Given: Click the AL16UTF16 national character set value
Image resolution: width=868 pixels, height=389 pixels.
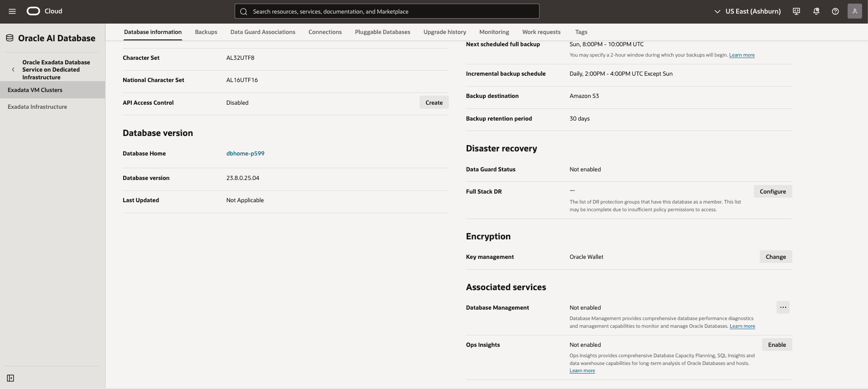Looking at the screenshot, I should tap(242, 80).
